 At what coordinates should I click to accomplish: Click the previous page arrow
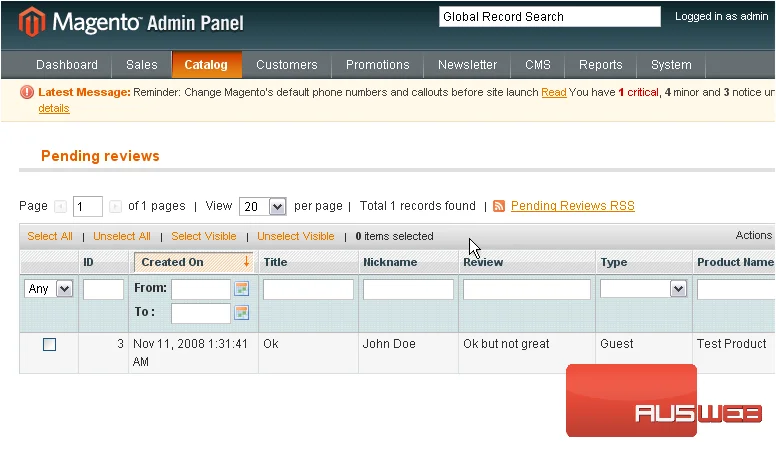[60, 206]
